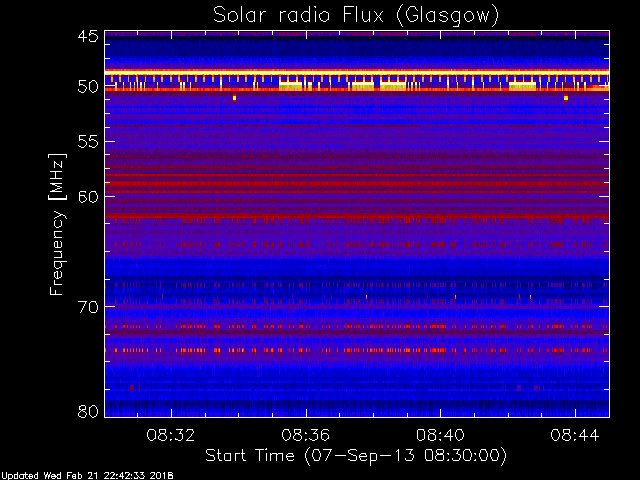Viewport: 640px width, 480px height.
Task: Click the '70' frequency tick label
Action: pos(88,307)
